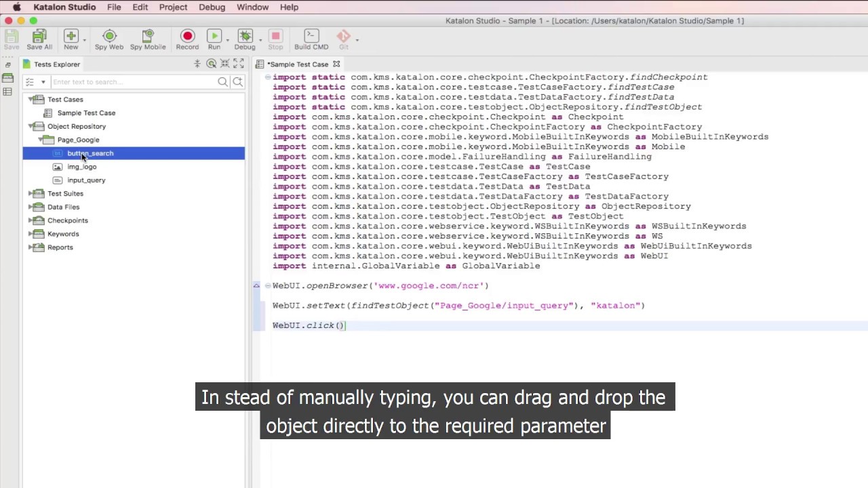Select the Page_Google folder
Image resolution: width=868 pixels, height=488 pixels.
click(x=78, y=140)
